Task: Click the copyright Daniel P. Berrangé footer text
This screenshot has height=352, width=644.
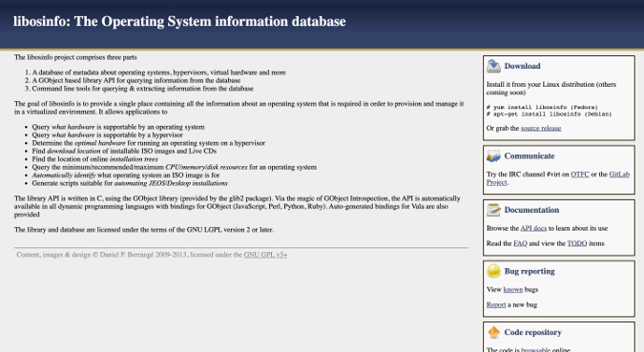Action: coord(152,255)
